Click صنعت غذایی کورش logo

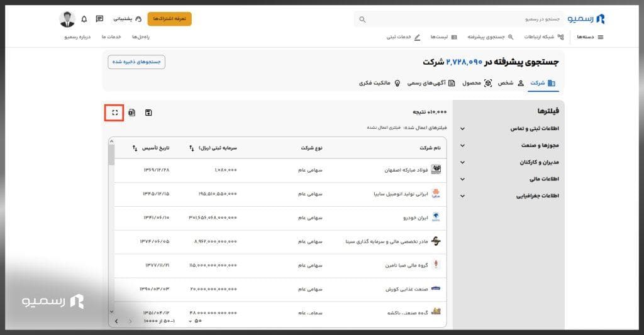(436, 288)
